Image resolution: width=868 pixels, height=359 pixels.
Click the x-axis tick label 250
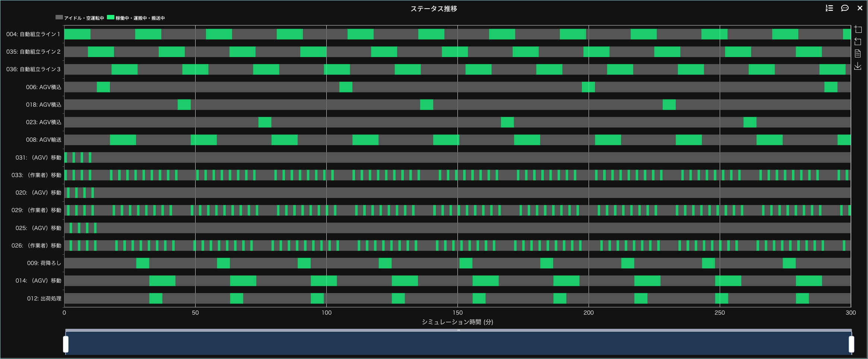720,313
